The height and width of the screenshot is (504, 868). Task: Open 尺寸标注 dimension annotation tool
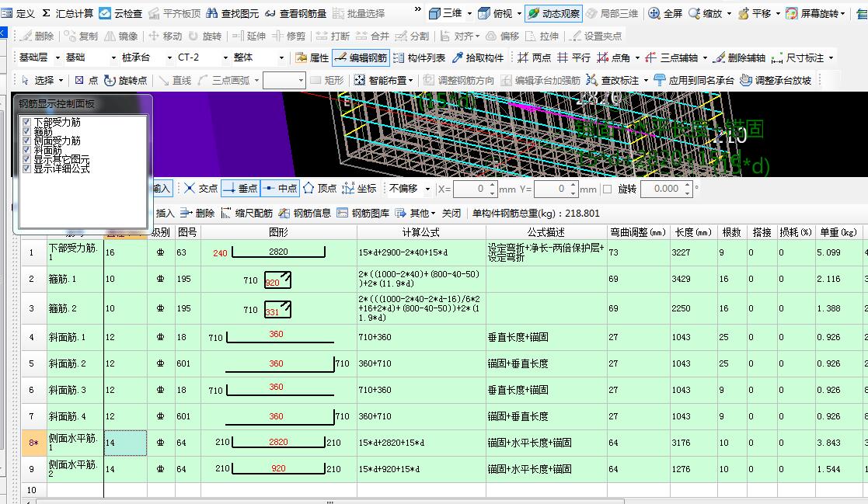(x=798, y=57)
